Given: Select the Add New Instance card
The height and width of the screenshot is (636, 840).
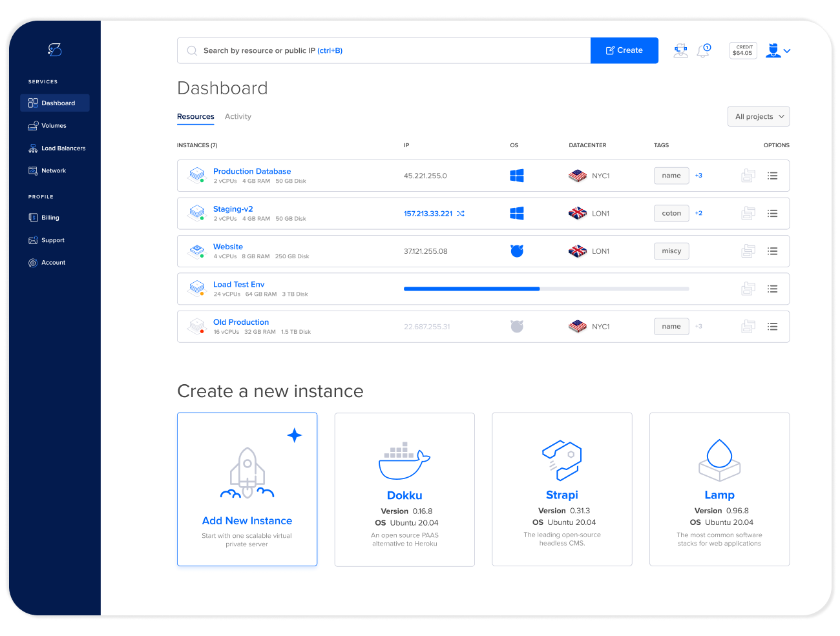Looking at the screenshot, I should pyautogui.click(x=247, y=489).
